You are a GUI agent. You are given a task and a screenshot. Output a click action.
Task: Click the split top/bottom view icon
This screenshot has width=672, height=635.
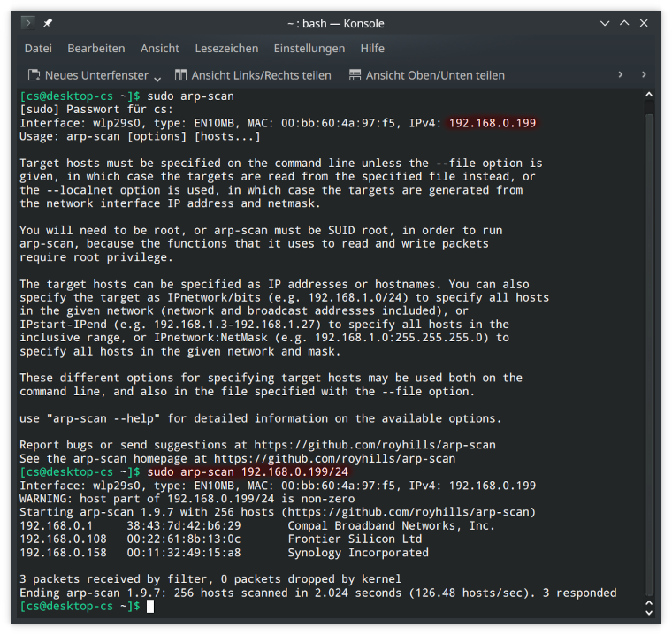[x=355, y=75]
